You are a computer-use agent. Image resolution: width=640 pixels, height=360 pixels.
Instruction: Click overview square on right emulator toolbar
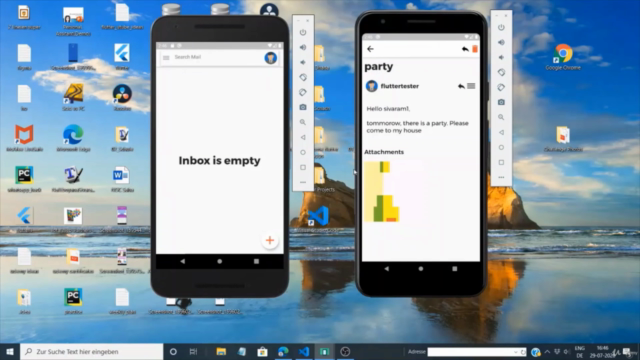tap(501, 162)
